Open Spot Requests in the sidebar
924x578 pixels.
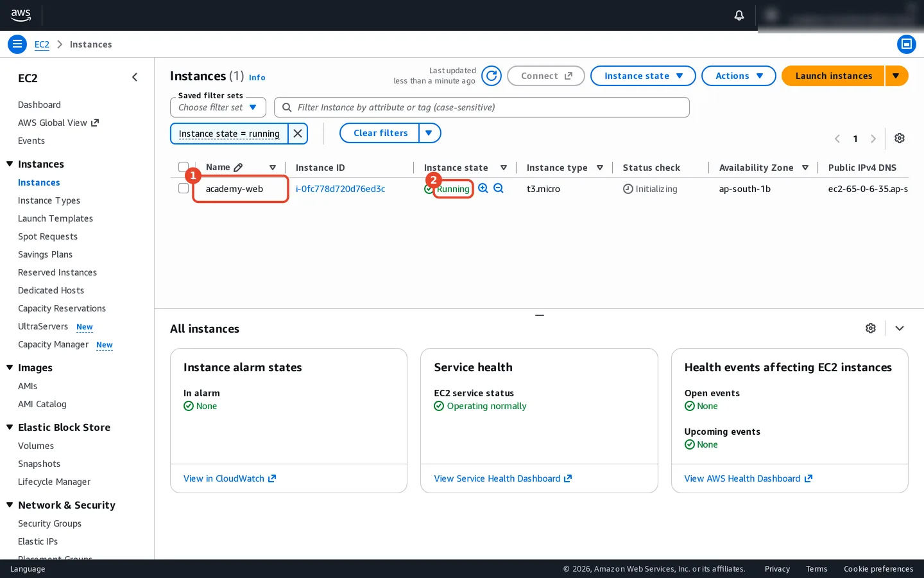pos(47,236)
